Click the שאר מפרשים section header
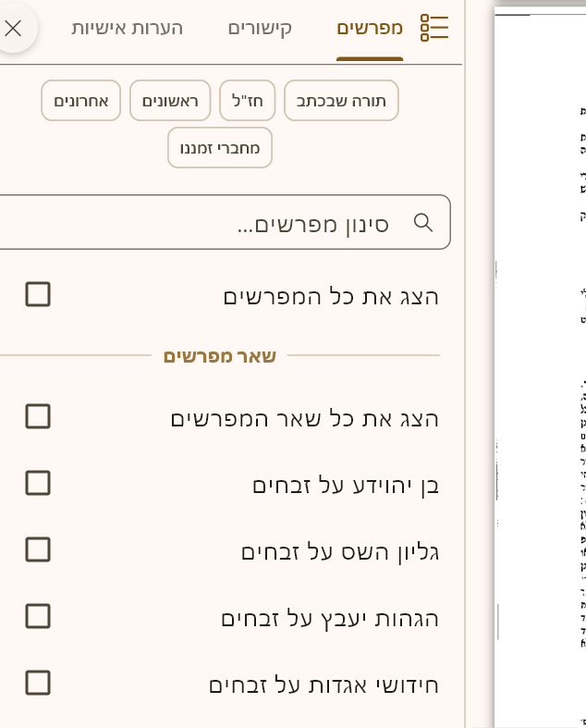Screen dimensions: 586x728 click(x=219, y=356)
